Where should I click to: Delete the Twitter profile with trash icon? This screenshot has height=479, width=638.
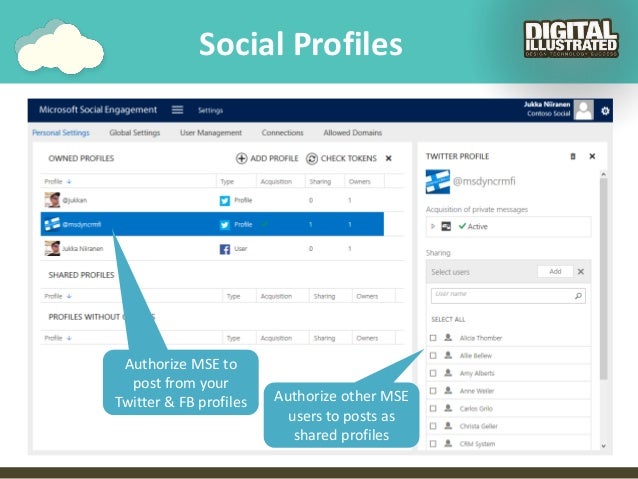click(573, 156)
